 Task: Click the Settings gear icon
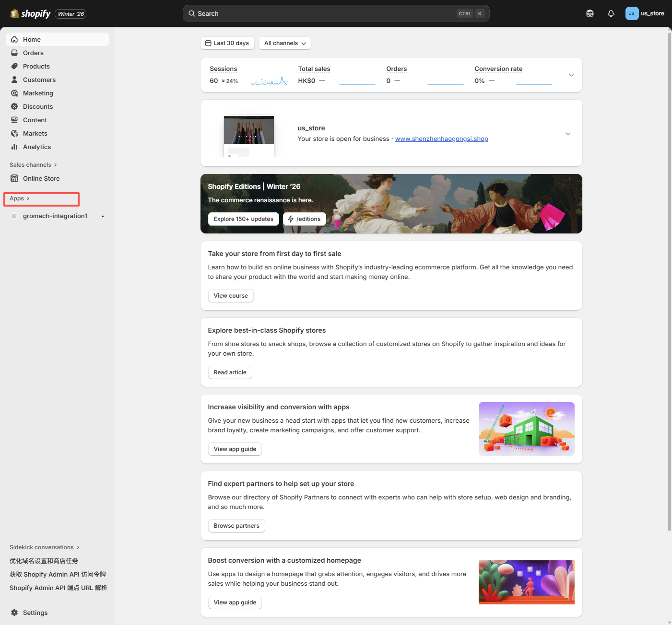click(x=14, y=613)
